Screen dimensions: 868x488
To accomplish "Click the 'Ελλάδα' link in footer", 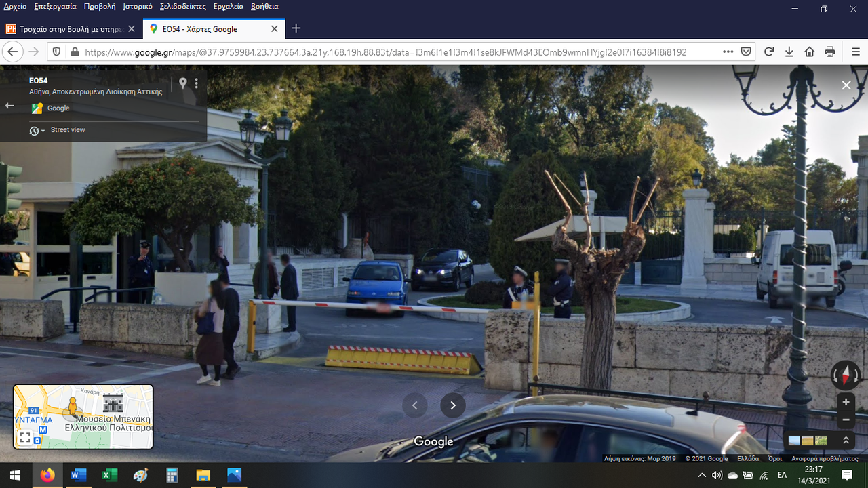I will coord(748,458).
